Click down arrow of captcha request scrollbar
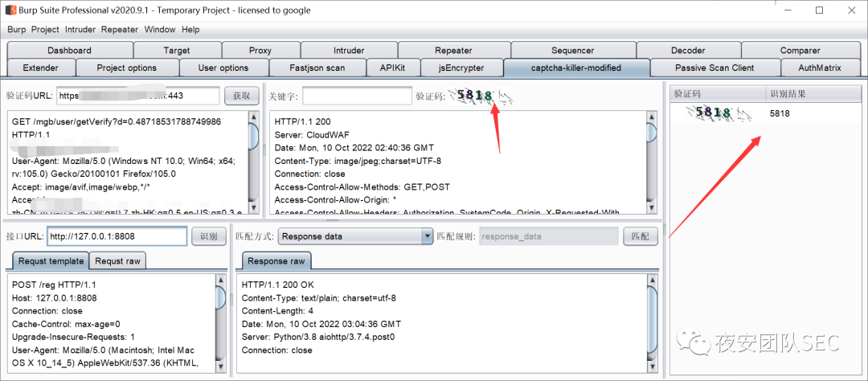 pos(253,208)
